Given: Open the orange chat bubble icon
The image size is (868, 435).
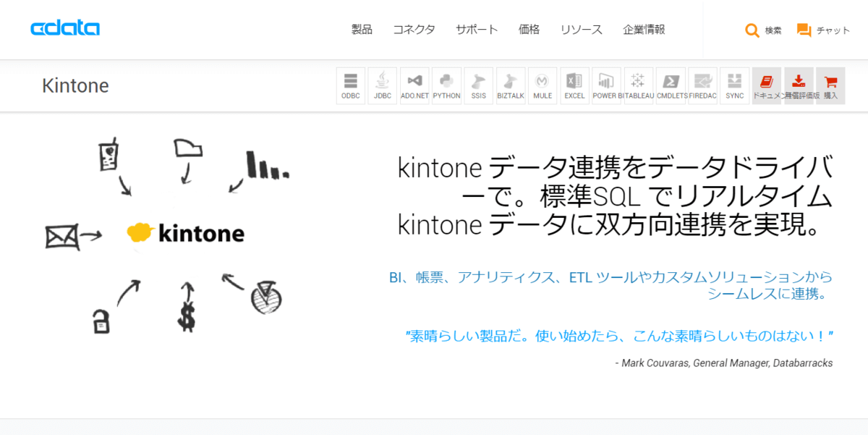Looking at the screenshot, I should pyautogui.click(x=804, y=30).
